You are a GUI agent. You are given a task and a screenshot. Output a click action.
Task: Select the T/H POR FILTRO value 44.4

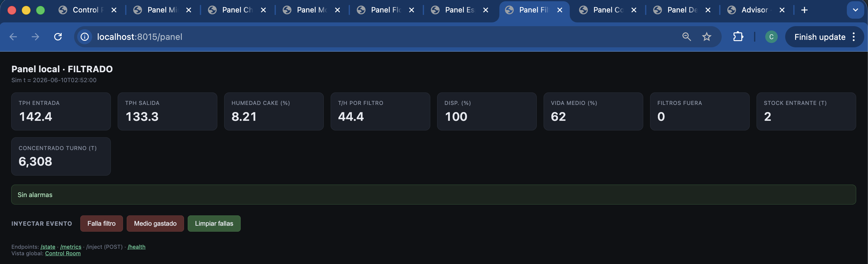(351, 117)
